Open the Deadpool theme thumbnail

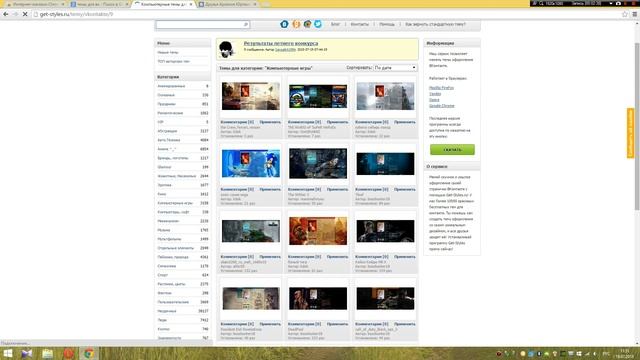pos(318,298)
